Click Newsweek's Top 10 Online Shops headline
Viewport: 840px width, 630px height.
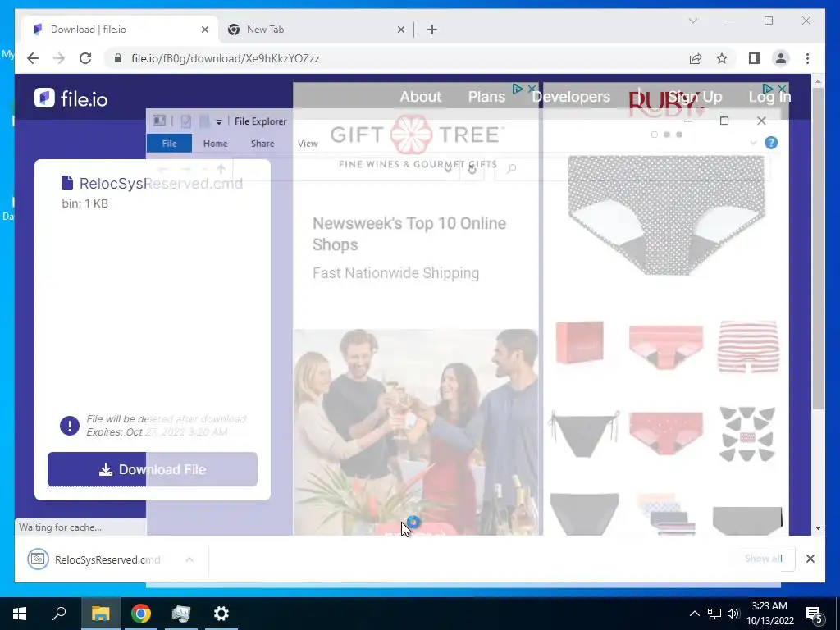click(x=409, y=234)
